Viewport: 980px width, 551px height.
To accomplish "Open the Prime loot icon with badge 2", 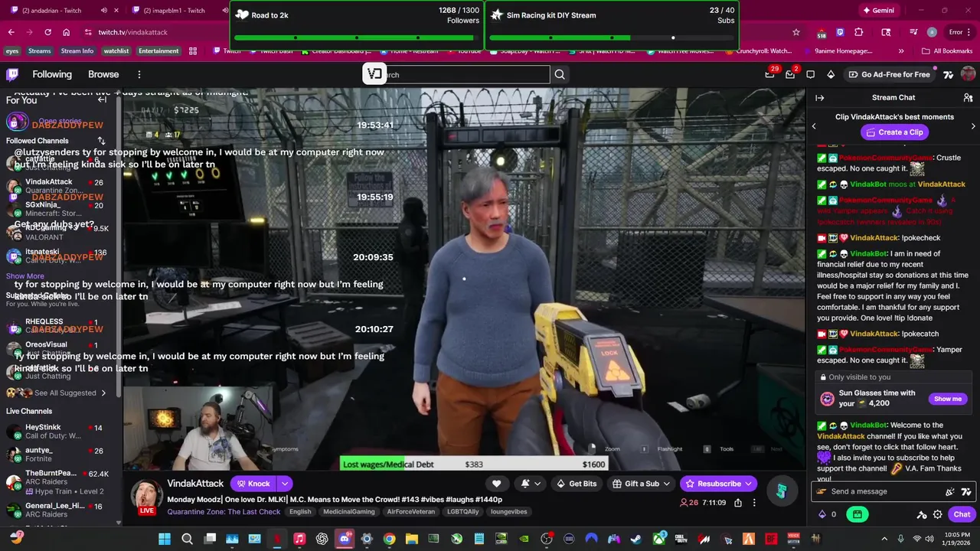I will point(790,74).
